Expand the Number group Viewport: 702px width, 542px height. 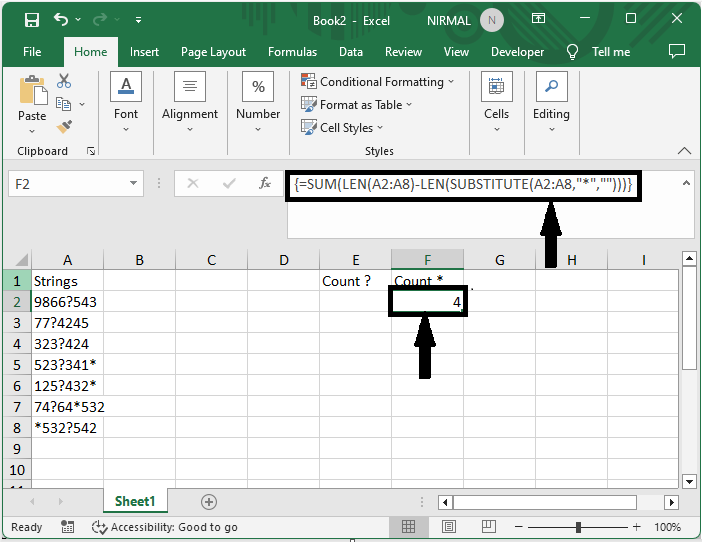pos(258,102)
